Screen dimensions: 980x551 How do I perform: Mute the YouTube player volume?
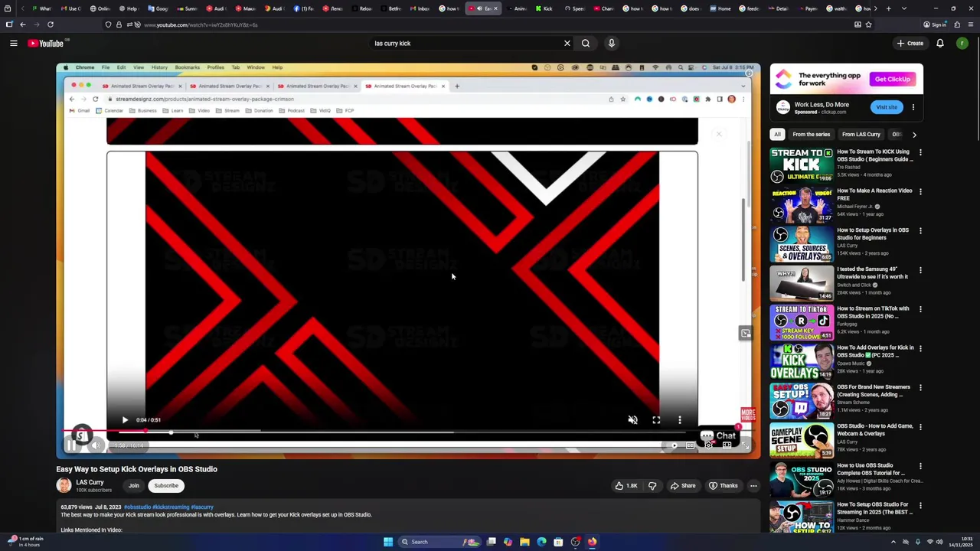click(x=96, y=445)
